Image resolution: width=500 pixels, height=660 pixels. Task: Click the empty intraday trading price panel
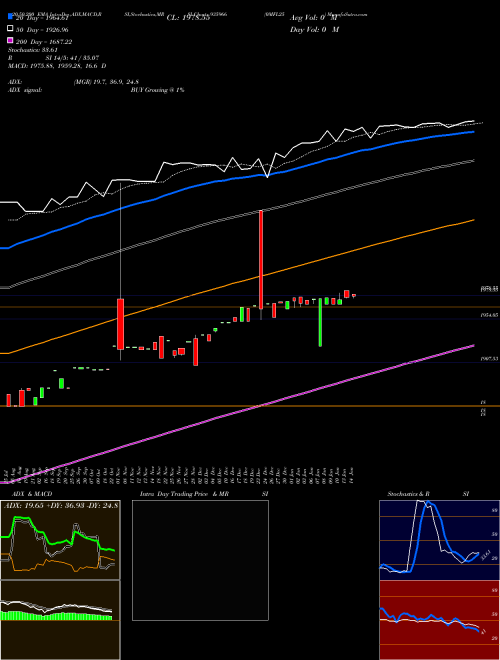[200, 560]
